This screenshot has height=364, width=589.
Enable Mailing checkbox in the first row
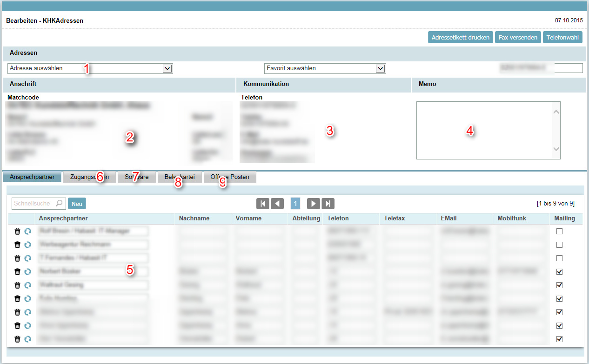tap(560, 231)
